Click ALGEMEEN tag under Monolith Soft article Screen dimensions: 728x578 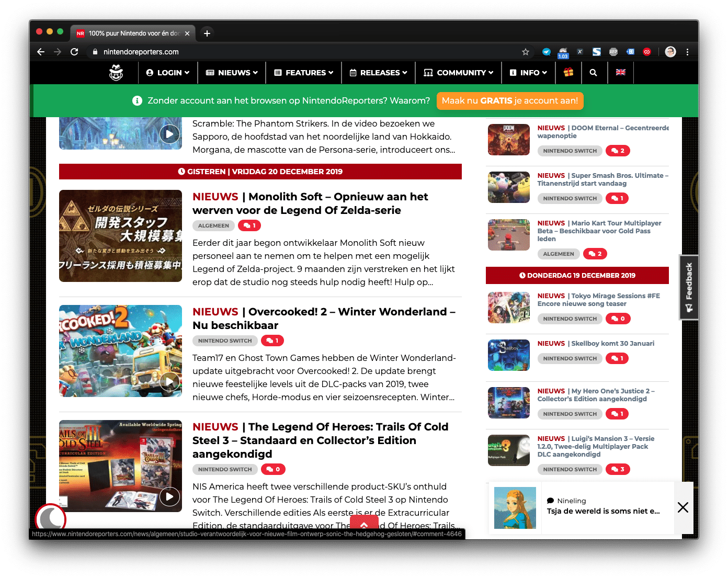[213, 225]
